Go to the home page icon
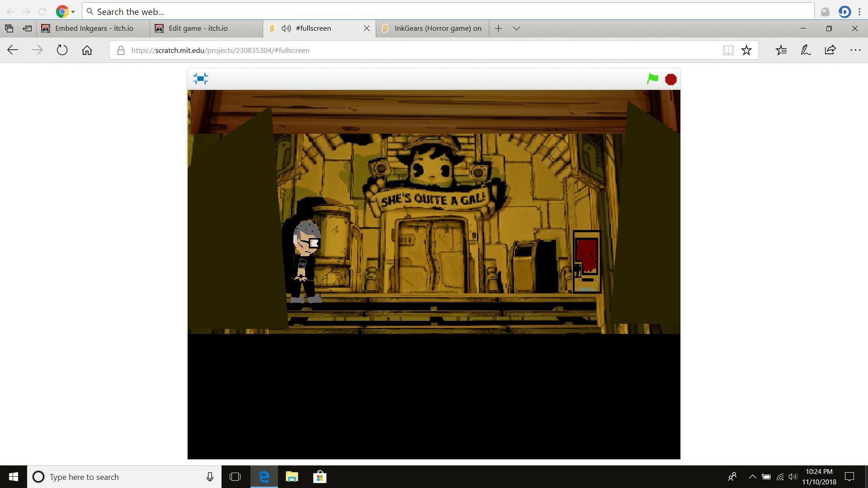Screen dimensions: 868x488 click(x=87, y=50)
